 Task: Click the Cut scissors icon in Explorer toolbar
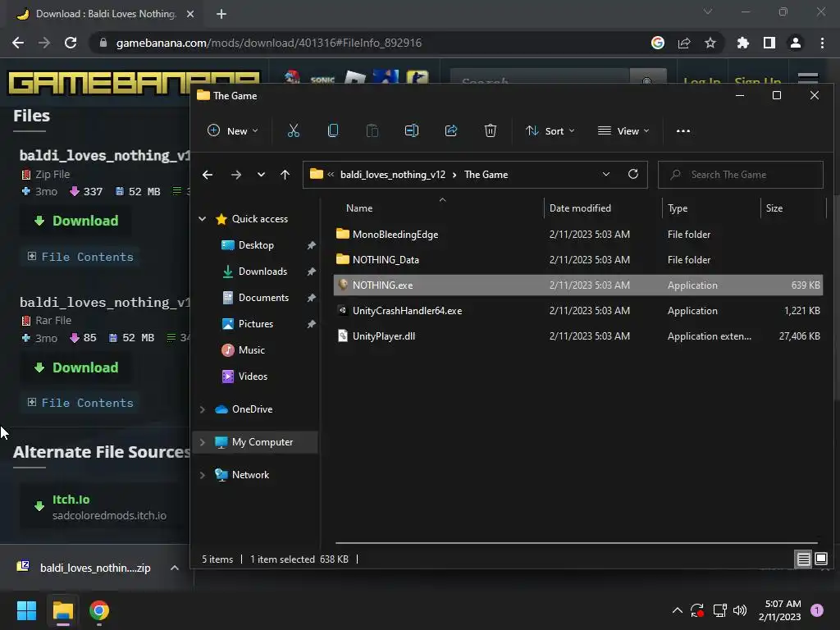(293, 130)
